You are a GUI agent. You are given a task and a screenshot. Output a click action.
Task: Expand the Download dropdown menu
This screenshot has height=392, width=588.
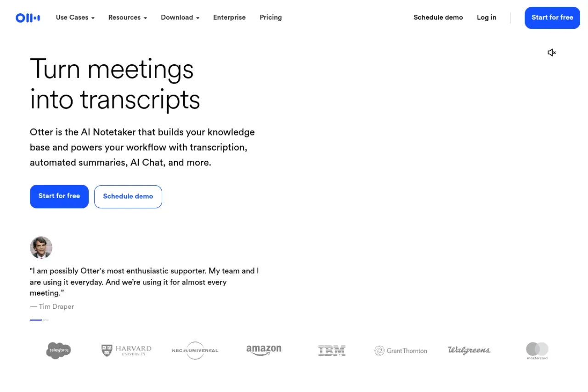coord(180,17)
